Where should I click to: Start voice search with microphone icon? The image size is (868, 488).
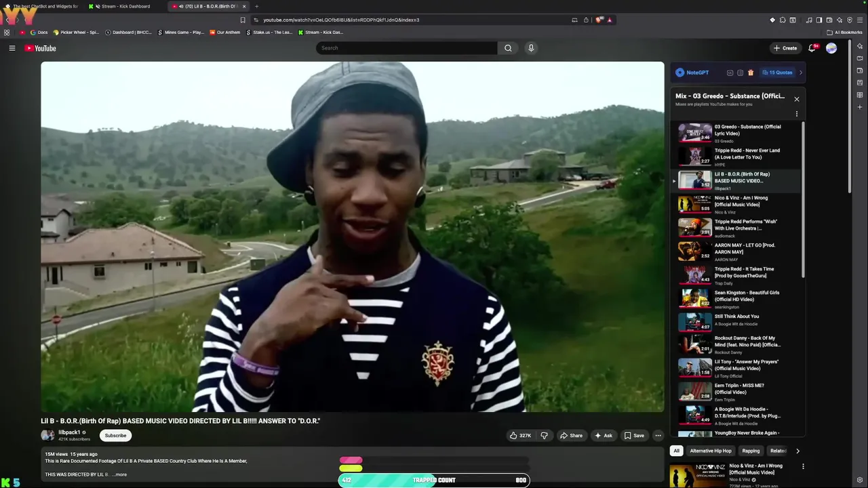point(531,48)
